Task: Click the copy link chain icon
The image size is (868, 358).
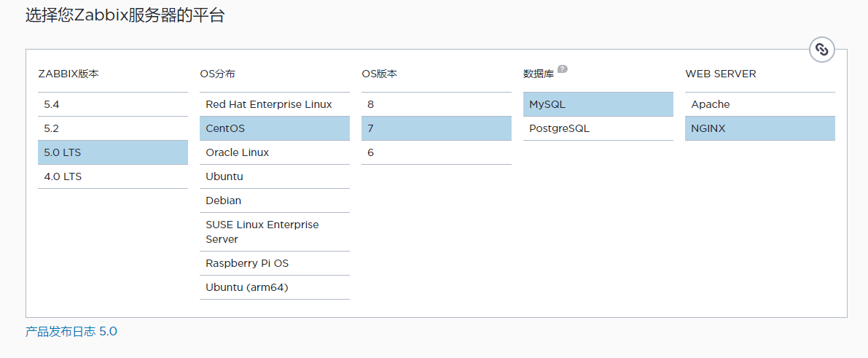Action: (822, 50)
